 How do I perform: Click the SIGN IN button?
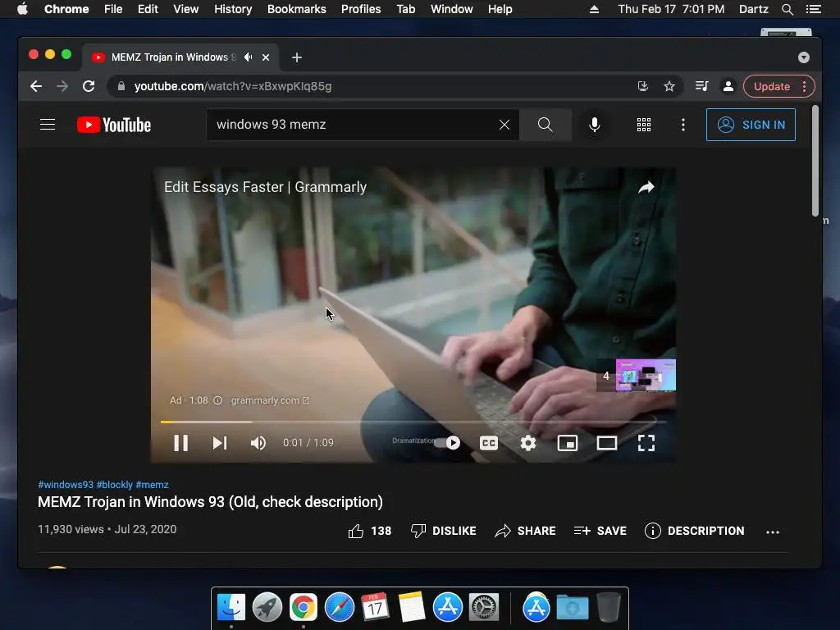tap(751, 125)
